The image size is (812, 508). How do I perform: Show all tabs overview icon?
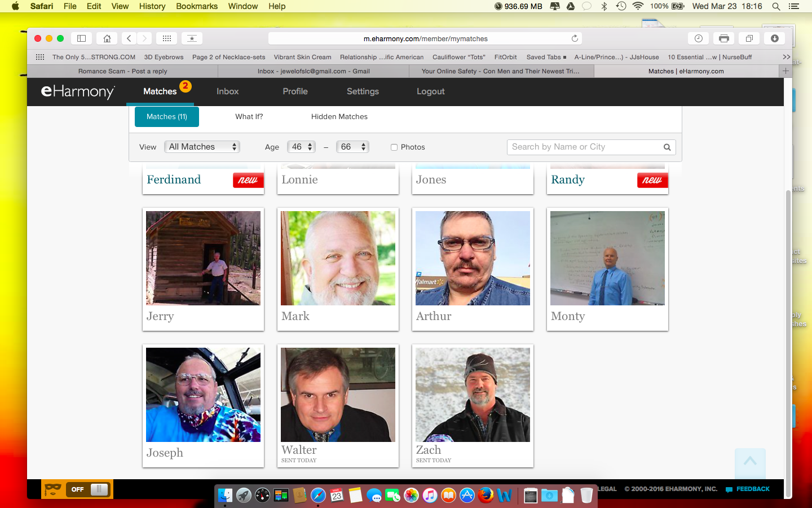click(749, 38)
